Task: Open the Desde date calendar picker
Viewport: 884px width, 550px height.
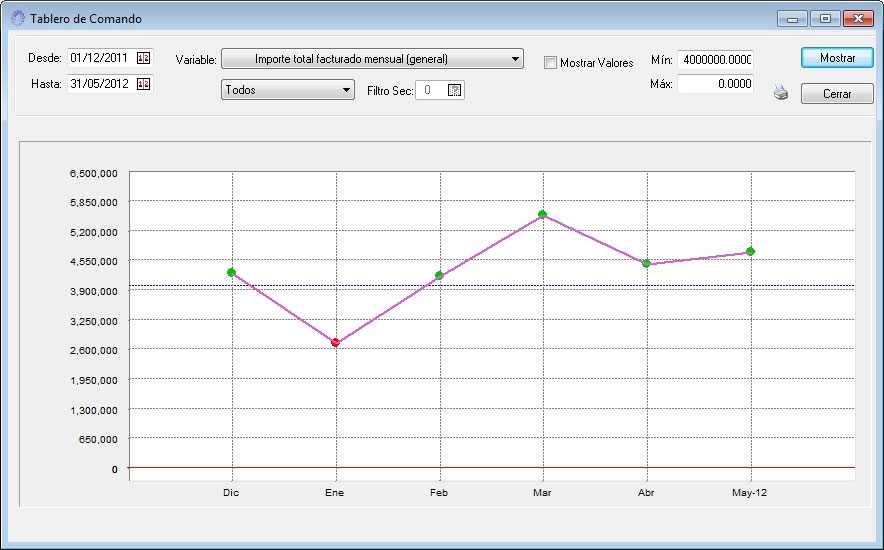Action: click(143, 59)
